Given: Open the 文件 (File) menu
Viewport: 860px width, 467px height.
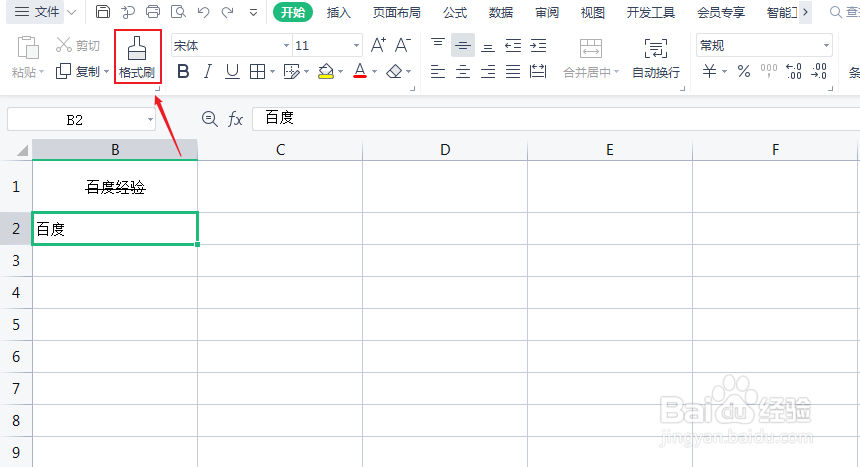Looking at the screenshot, I should (x=37, y=12).
